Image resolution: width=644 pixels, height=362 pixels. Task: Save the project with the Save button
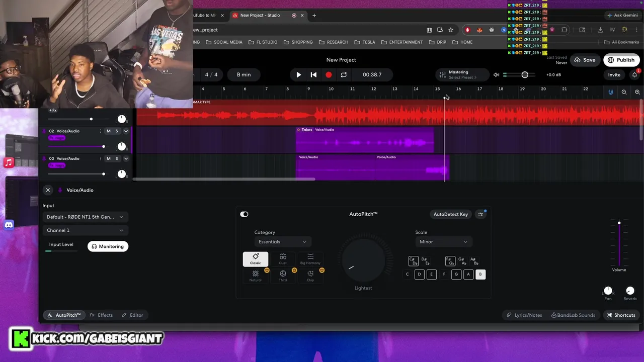tap(585, 60)
